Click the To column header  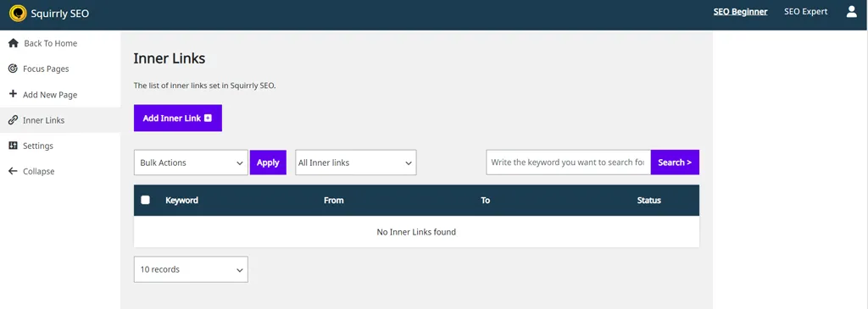486,200
